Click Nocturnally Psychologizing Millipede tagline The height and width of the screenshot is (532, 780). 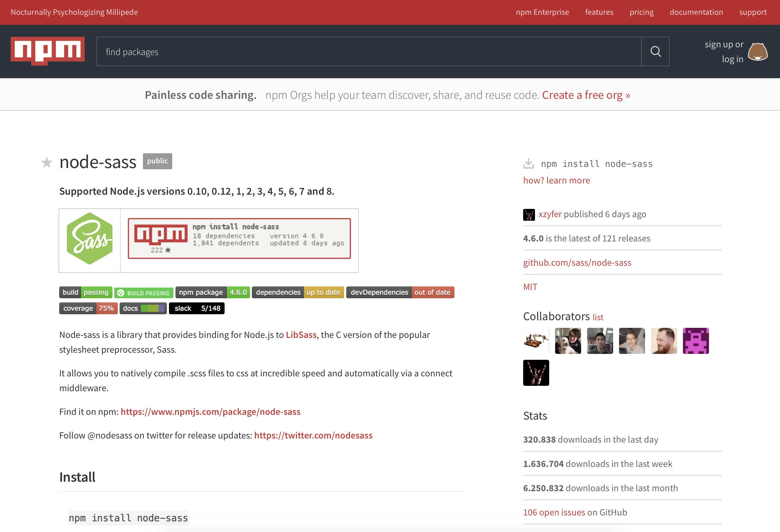74,12
